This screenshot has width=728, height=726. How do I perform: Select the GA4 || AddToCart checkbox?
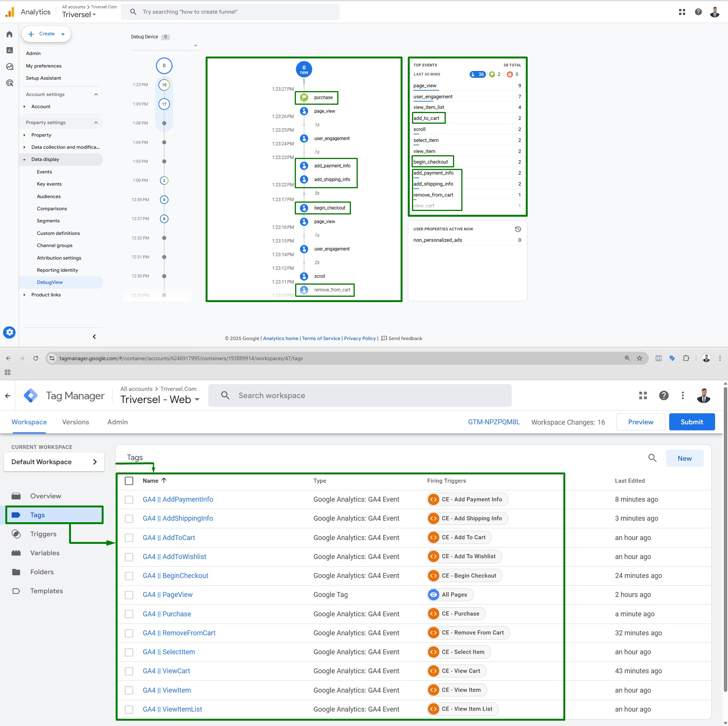tap(129, 538)
